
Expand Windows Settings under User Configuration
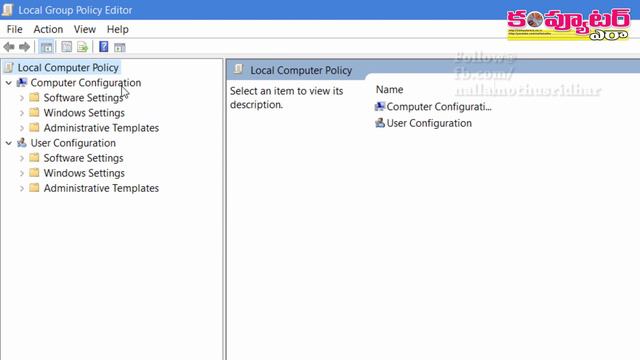coord(22,173)
